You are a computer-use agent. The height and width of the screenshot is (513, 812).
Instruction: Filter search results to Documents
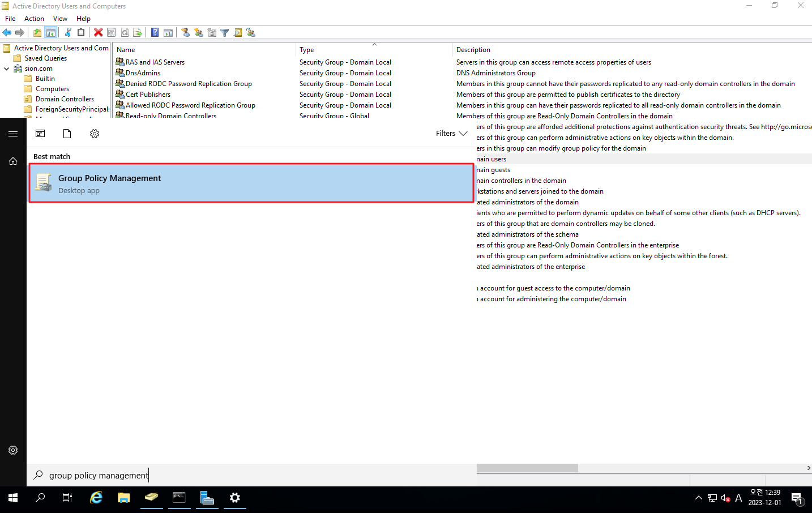(x=67, y=134)
